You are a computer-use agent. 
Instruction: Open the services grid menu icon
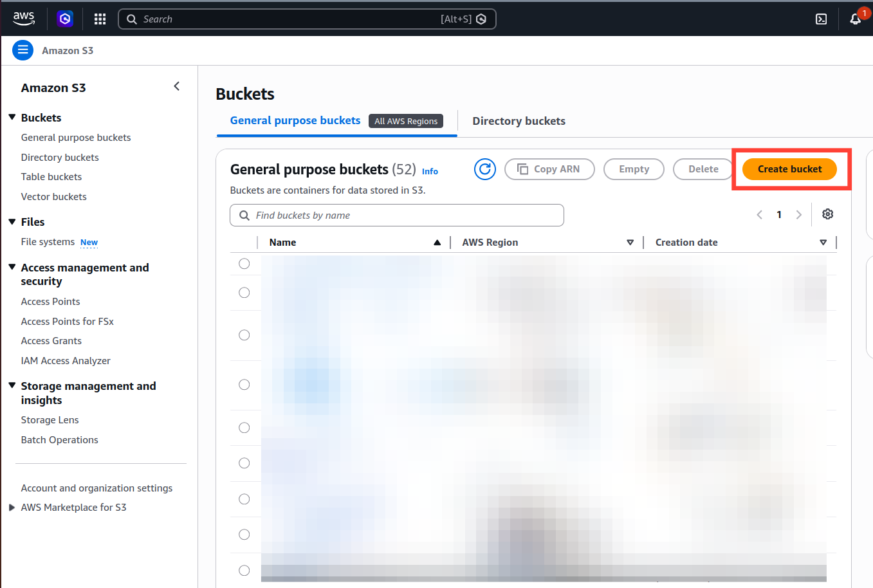tap(100, 19)
